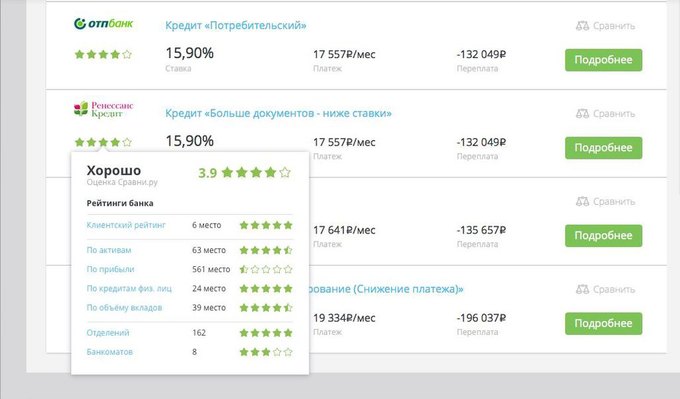
Task: Click compare scales icon in fourth loan row
Action: pos(582,289)
